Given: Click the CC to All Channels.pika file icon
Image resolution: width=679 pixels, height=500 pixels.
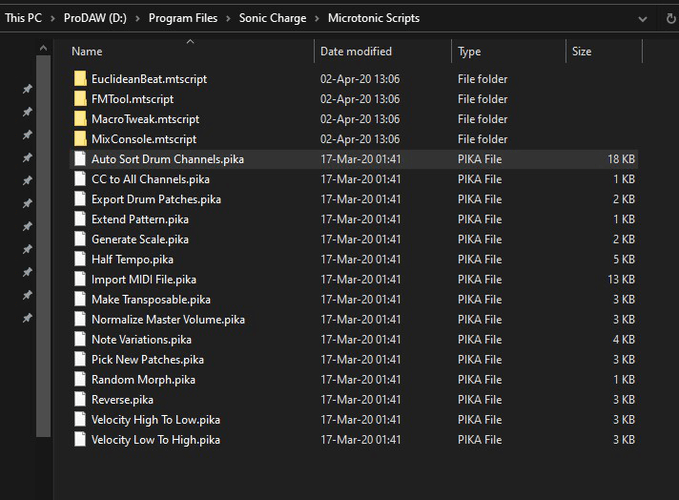Looking at the screenshot, I should coord(80,179).
